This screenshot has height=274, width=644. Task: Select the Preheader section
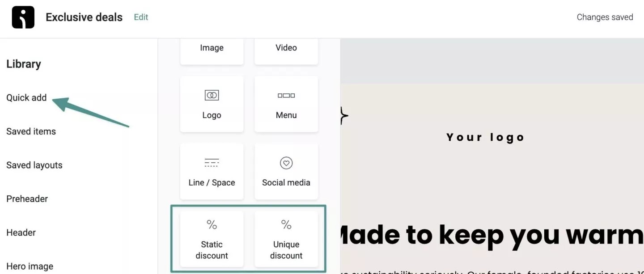(27, 199)
